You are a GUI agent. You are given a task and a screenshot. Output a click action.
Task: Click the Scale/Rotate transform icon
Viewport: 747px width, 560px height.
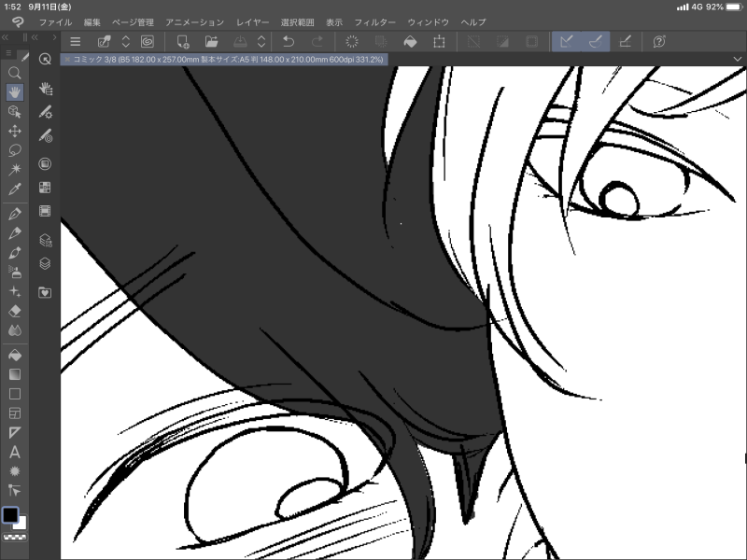click(x=439, y=42)
